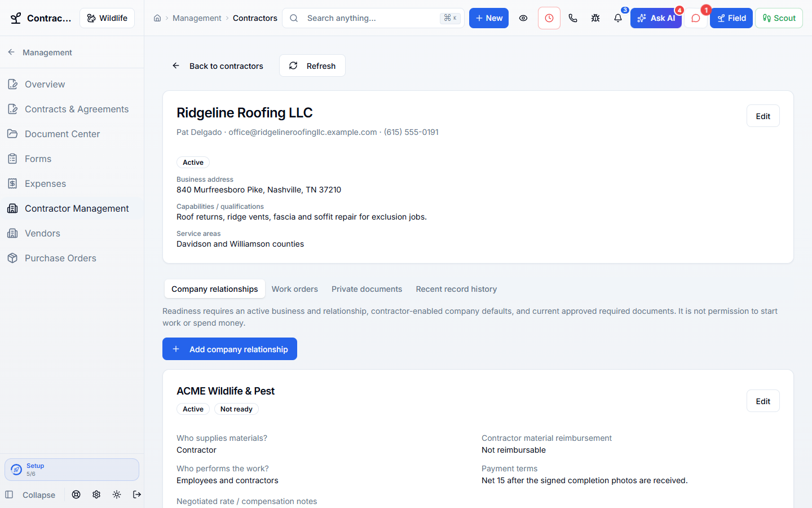Screen dimensions: 812x508
Task: Click Back to contractors
Action: coord(218,65)
